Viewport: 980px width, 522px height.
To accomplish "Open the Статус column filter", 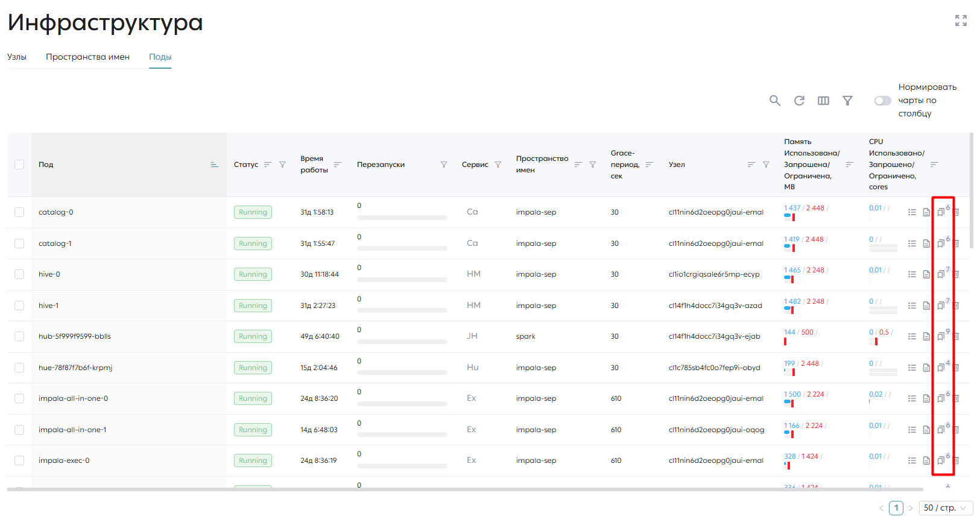I will (x=282, y=165).
